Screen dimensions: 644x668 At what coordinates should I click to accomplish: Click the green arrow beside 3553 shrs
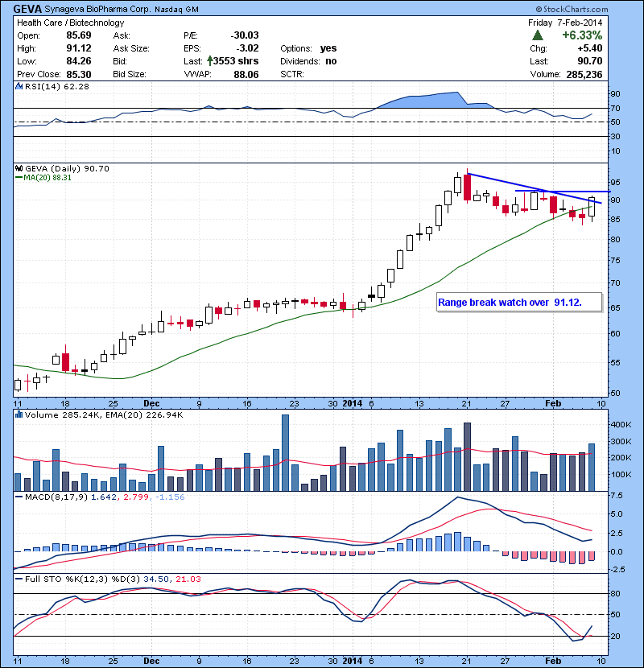pos(209,61)
